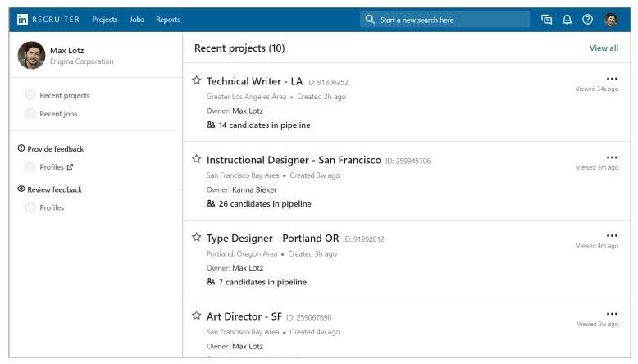
Task: Click the LinkedIn Recruiter logo
Action: [48, 20]
